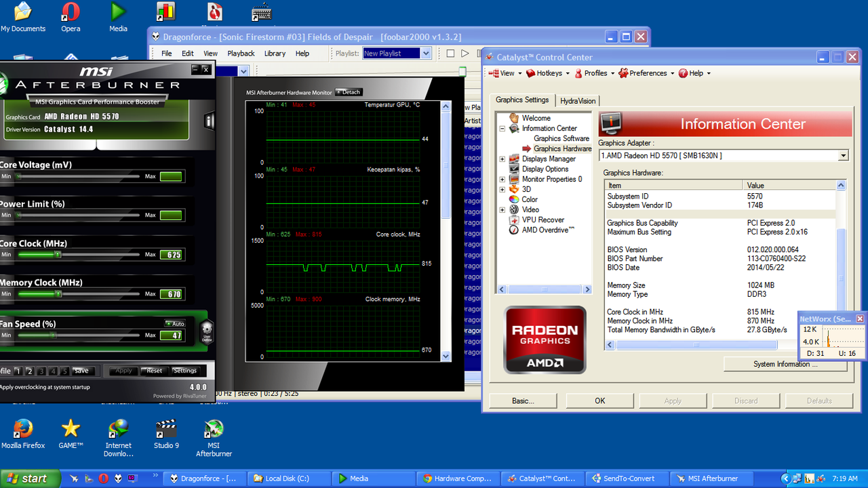Open the Hotkeys menu in Catalyst
This screenshot has width=868, height=488.
pos(548,73)
